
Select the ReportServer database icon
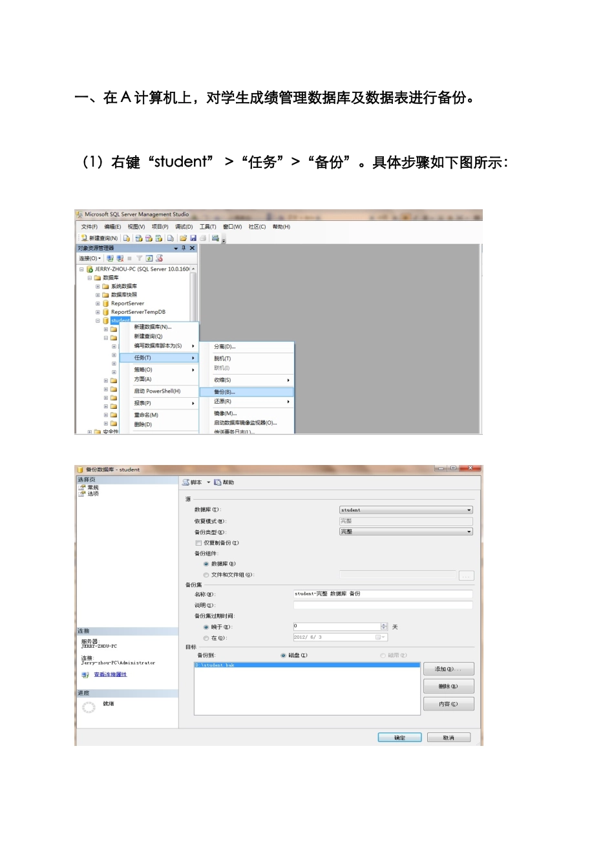click(x=106, y=304)
